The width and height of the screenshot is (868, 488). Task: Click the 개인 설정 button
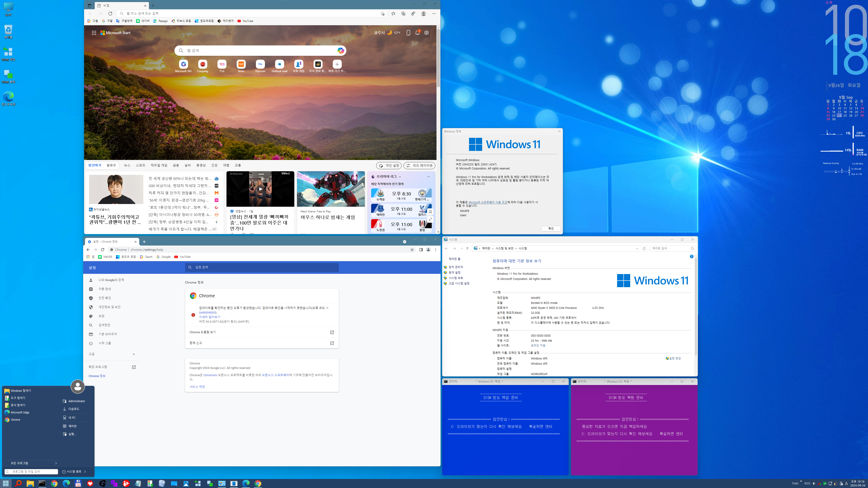click(x=389, y=165)
